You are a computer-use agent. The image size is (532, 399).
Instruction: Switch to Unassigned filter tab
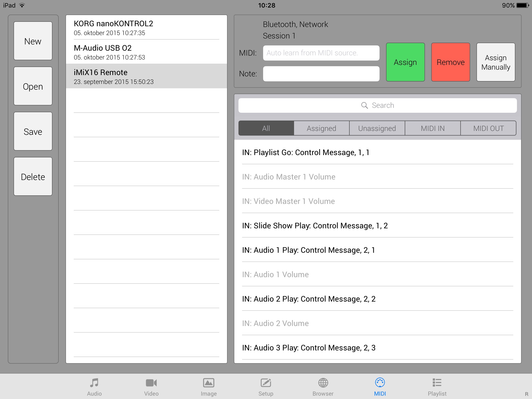(377, 128)
